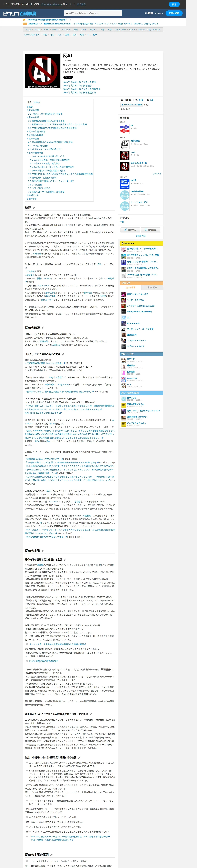The width and height of the screenshot is (197, 868).
Task: Collapse the table of contents via 非表示
Action: coord(36,102)
